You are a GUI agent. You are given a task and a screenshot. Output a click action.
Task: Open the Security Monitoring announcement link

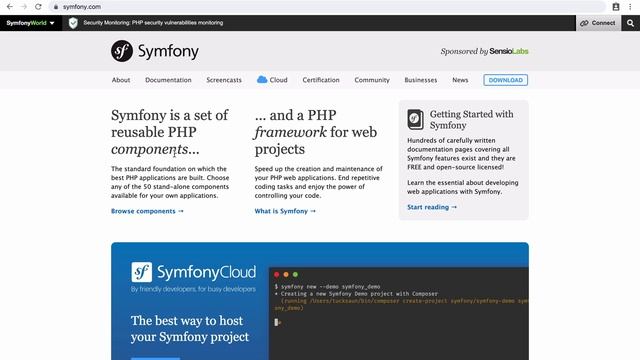(153, 23)
